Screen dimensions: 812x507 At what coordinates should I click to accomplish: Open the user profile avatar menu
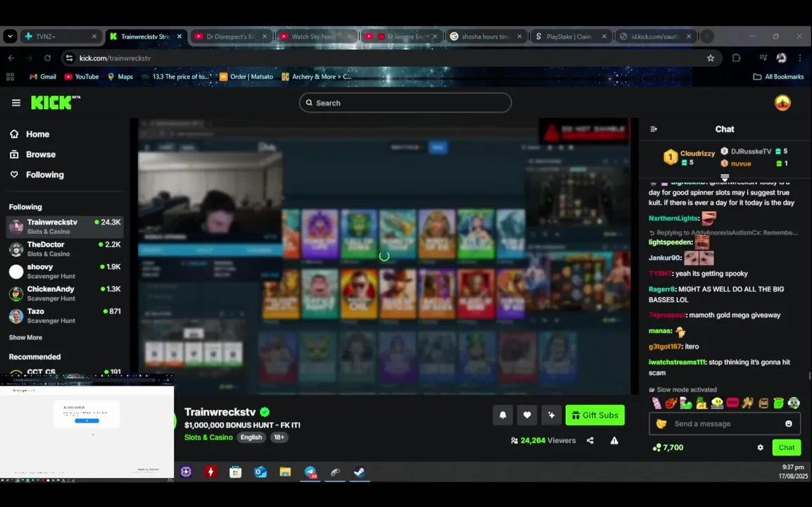point(782,103)
